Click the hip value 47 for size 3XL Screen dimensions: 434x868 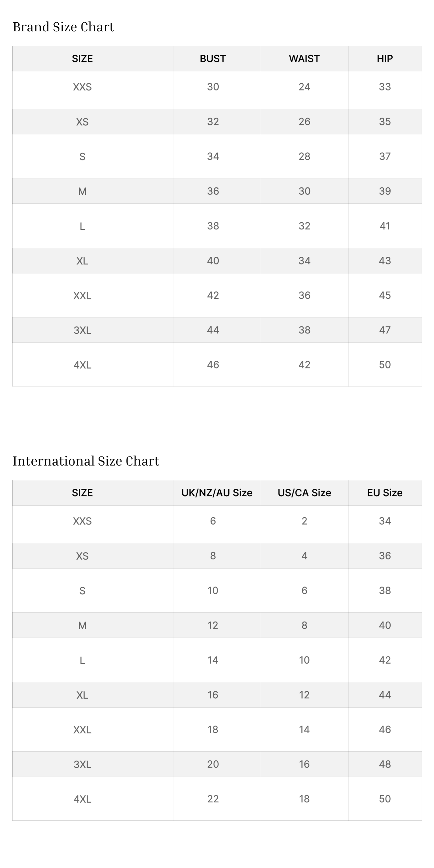pos(385,330)
